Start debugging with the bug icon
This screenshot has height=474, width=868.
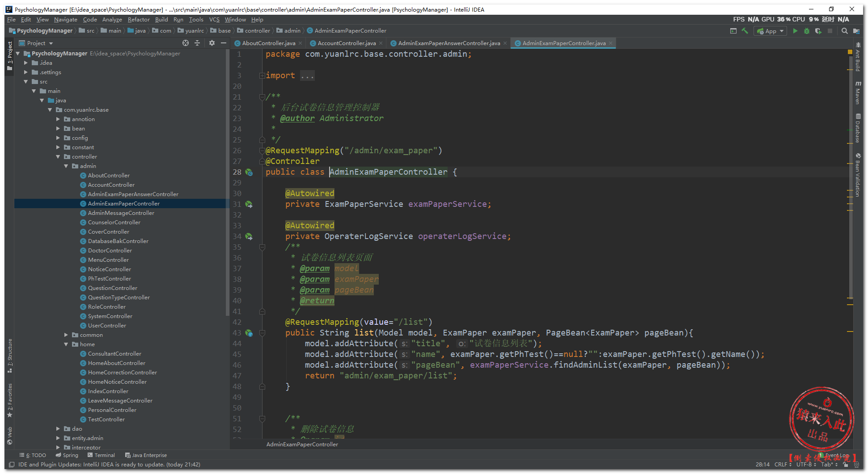pyautogui.click(x=806, y=31)
